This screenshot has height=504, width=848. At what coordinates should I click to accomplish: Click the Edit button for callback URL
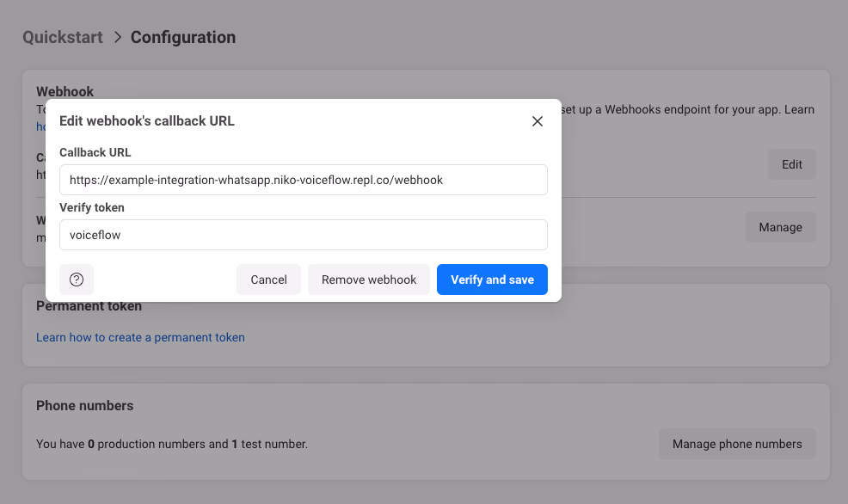[791, 164]
